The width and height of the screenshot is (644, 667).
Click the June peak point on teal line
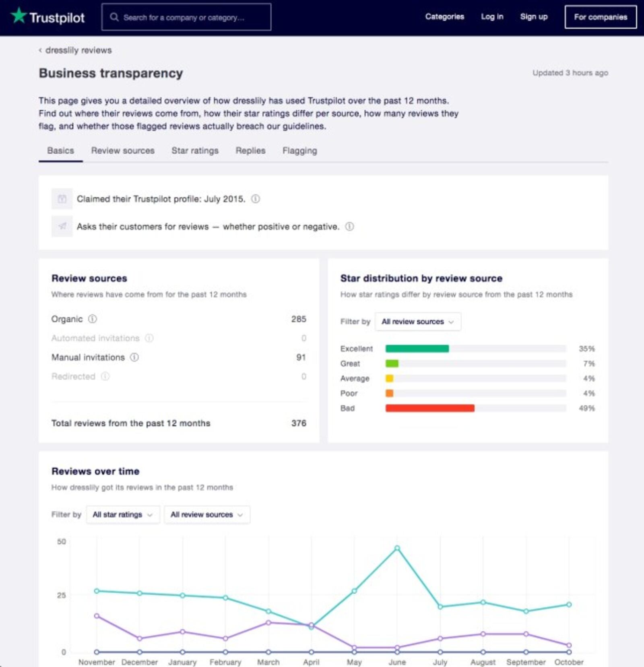coord(397,548)
